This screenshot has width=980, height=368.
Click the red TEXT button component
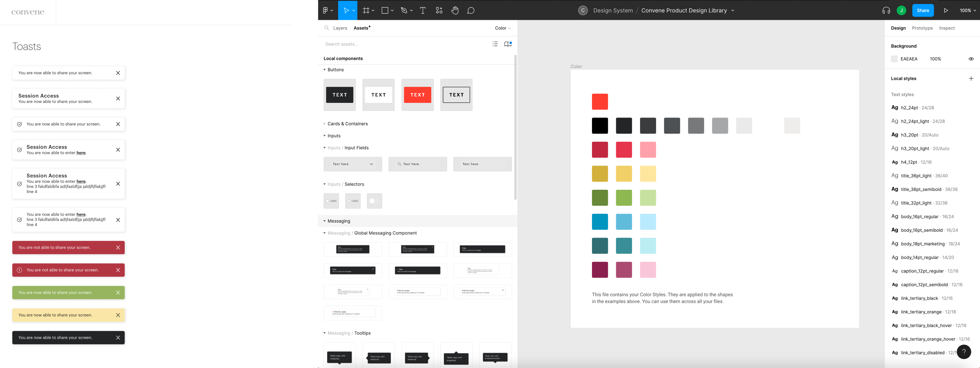417,95
